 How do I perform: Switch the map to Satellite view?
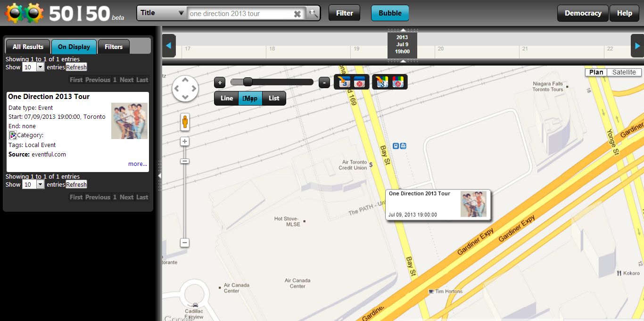coord(624,72)
